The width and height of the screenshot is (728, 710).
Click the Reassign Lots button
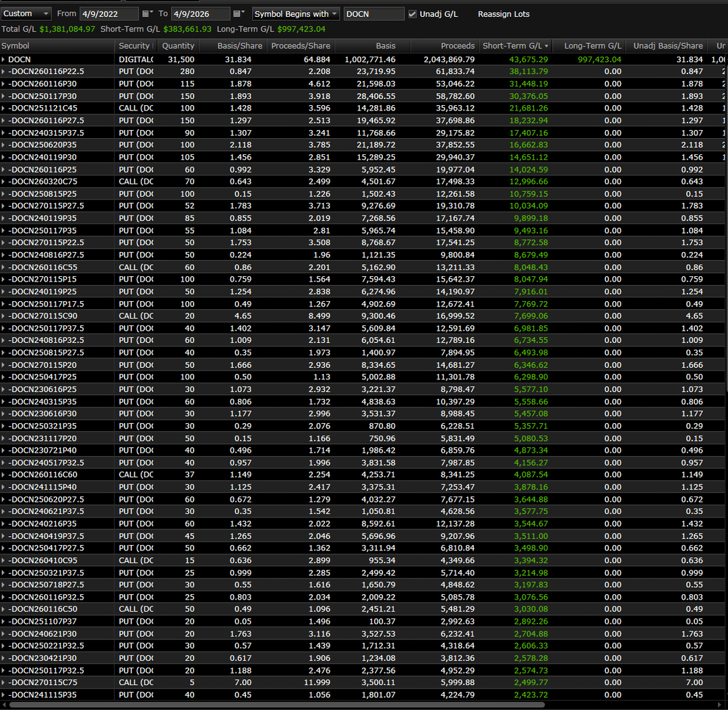pos(504,14)
